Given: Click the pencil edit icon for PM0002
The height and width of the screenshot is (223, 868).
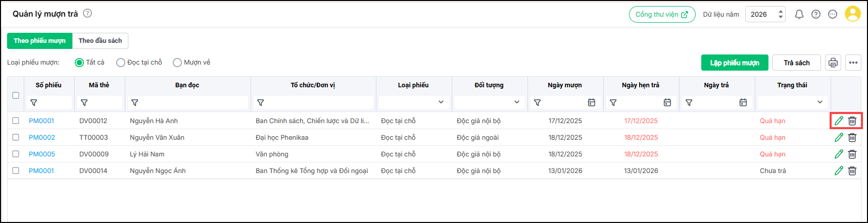Looking at the screenshot, I should (x=839, y=137).
